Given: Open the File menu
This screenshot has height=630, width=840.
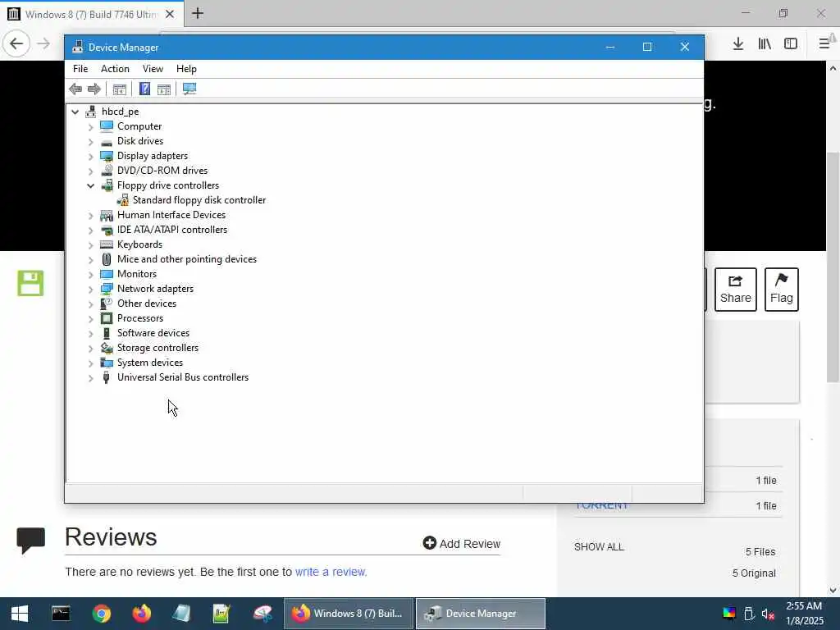Looking at the screenshot, I should [80, 69].
